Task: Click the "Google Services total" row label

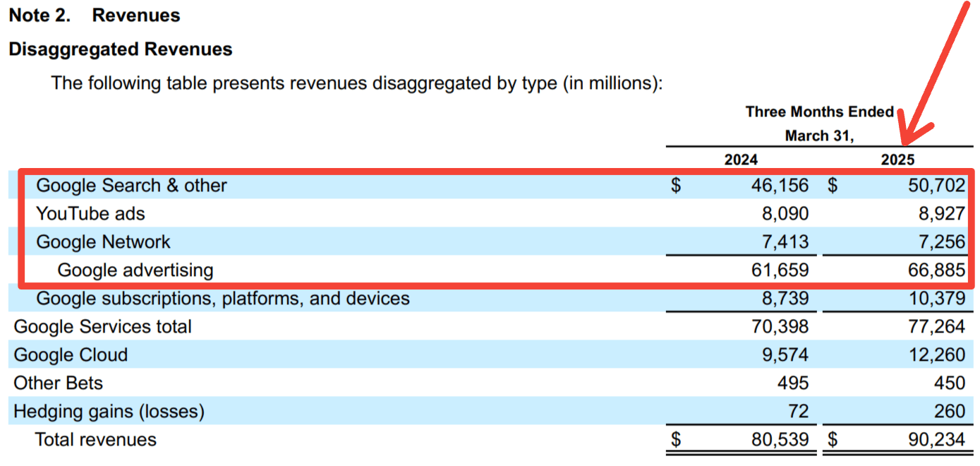Action: (x=103, y=327)
